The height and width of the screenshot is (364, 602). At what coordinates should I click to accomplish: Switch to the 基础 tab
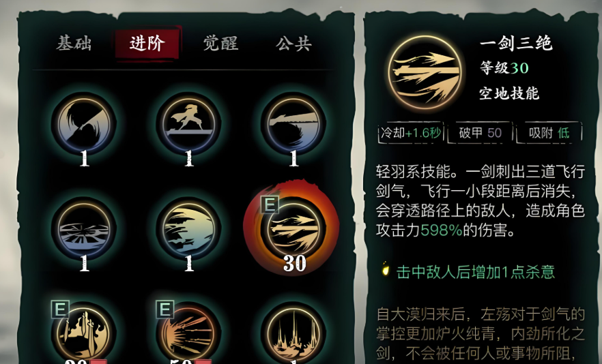[x=74, y=43]
